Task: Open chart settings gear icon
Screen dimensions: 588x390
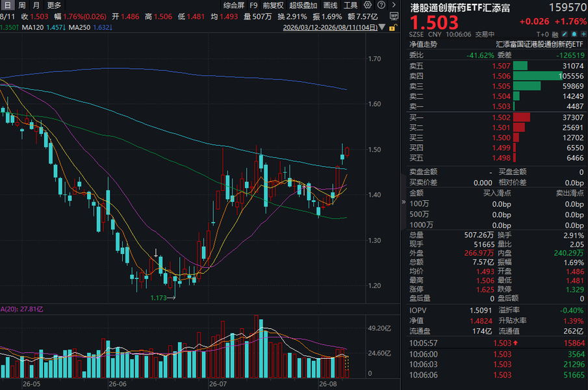Action: tap(368, 5)
